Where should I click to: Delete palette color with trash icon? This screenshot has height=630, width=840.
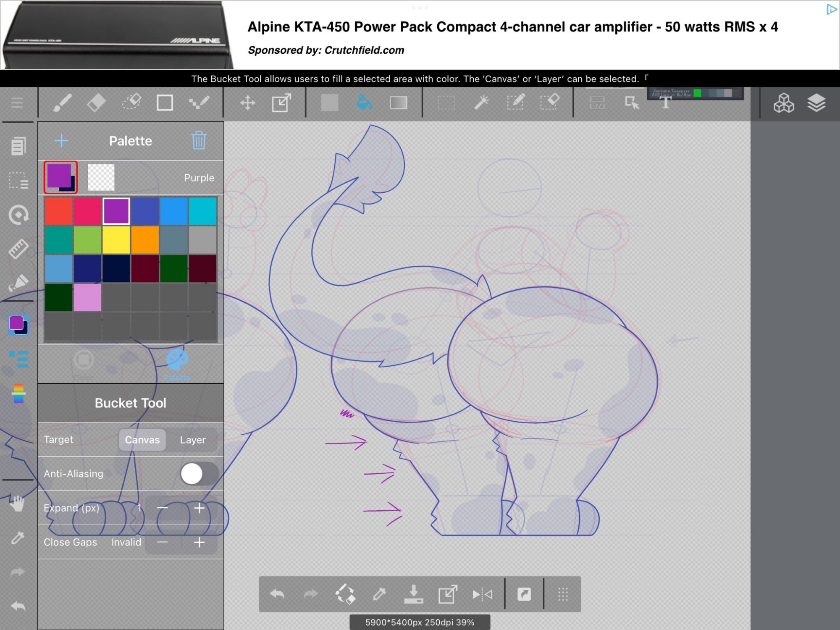(199, 141)
